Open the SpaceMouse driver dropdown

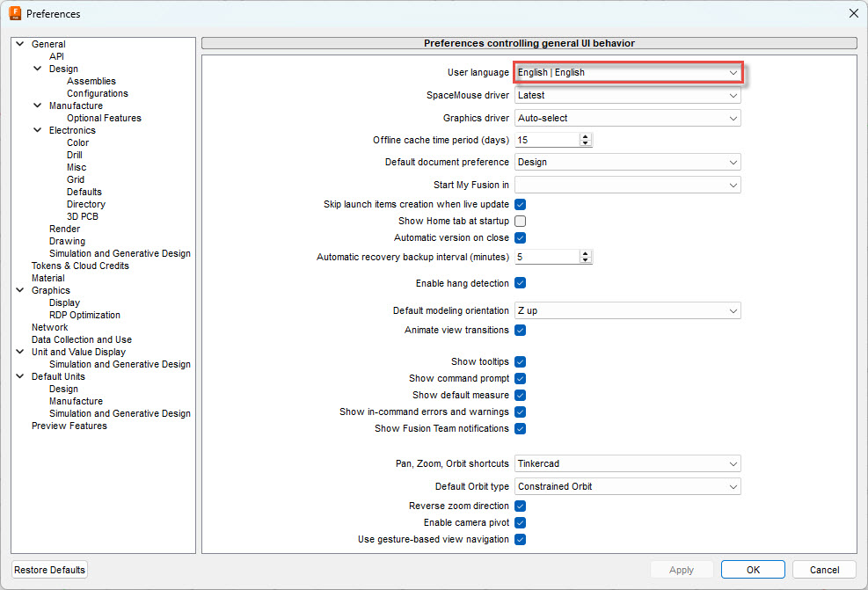[x=628, y=95]
